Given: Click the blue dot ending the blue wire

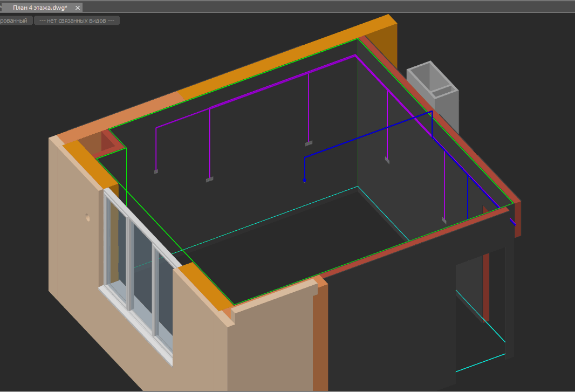Looking at the screenshot, I should [305, 180].
